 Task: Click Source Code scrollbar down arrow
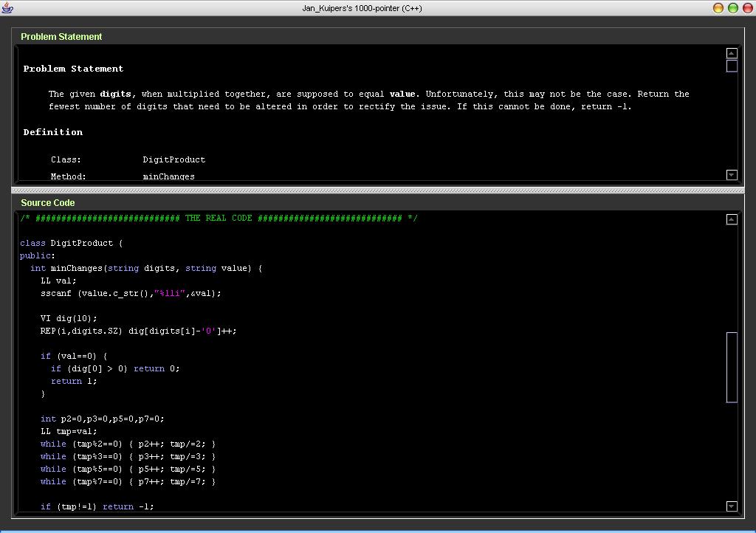click(x=732, y=506)
